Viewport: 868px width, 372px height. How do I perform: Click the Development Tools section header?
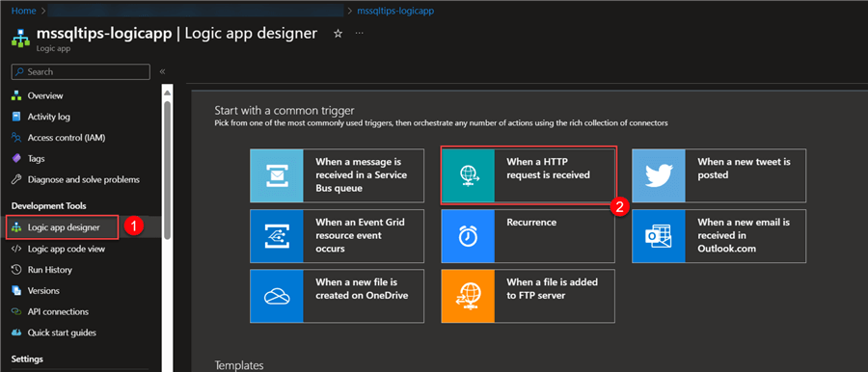49,206
